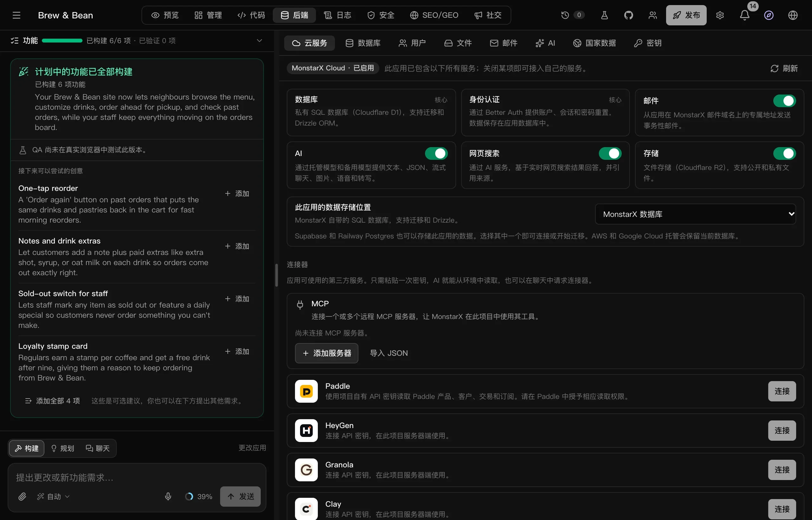Click the Clay logo

306,509
